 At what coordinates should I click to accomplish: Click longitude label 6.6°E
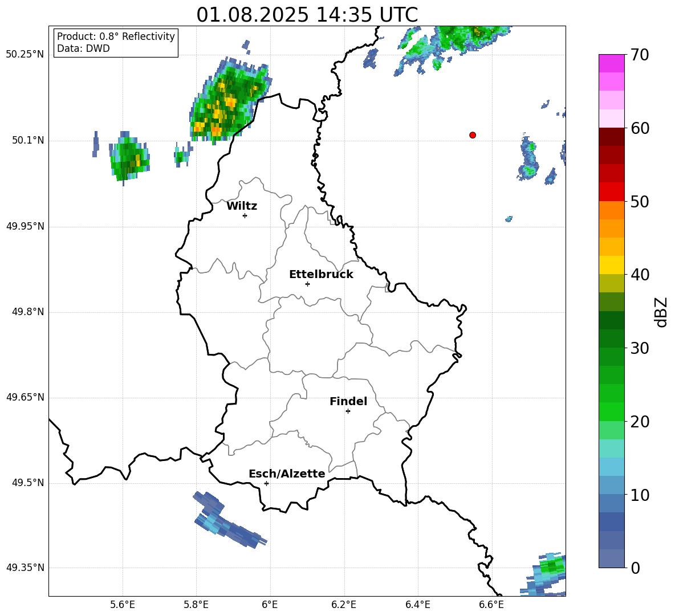coord(491,605)
